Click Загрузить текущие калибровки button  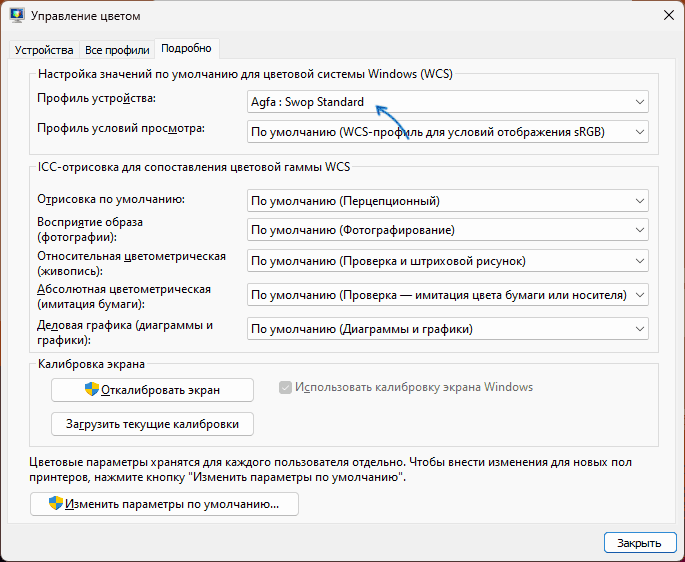[152, 424]
